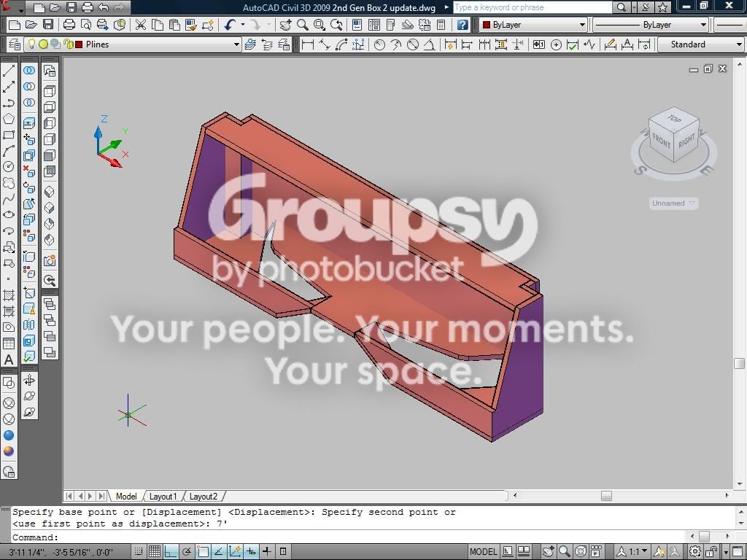Click the RIGHT face of ViewCube
The image size is (747, 560).
coord(686,141)
